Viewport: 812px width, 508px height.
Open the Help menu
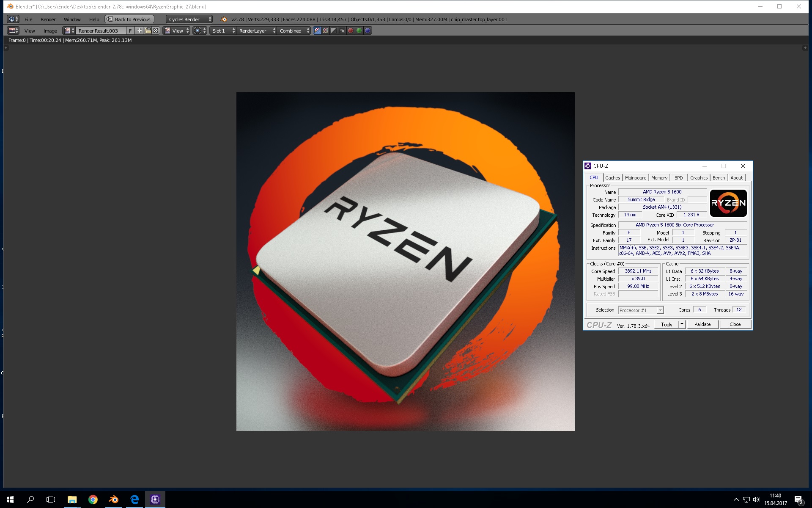tap(94, 19)
